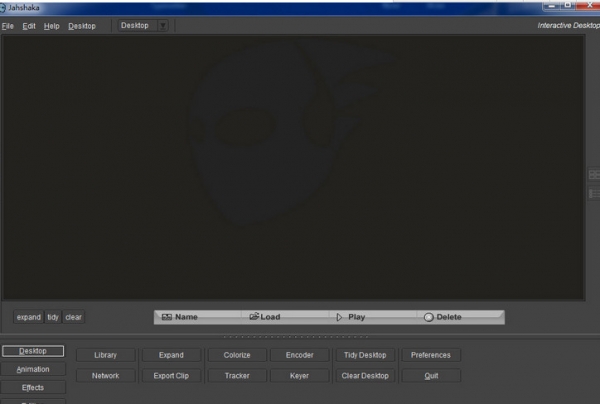Click the tidy button below the desktop area

(x=53, y=317)
